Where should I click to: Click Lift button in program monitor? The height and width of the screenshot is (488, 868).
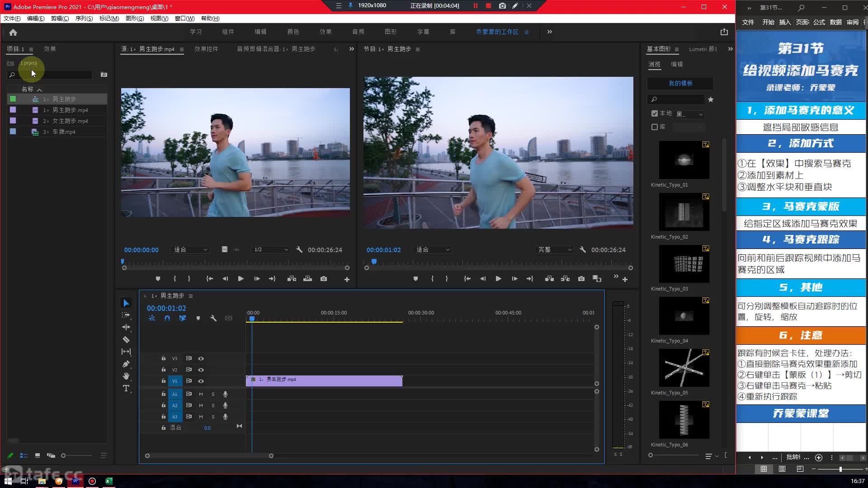point(549,279)
